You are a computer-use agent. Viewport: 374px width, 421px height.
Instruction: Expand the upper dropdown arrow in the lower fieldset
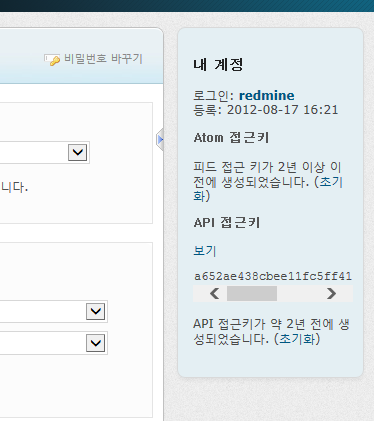(x=96, y=311)
